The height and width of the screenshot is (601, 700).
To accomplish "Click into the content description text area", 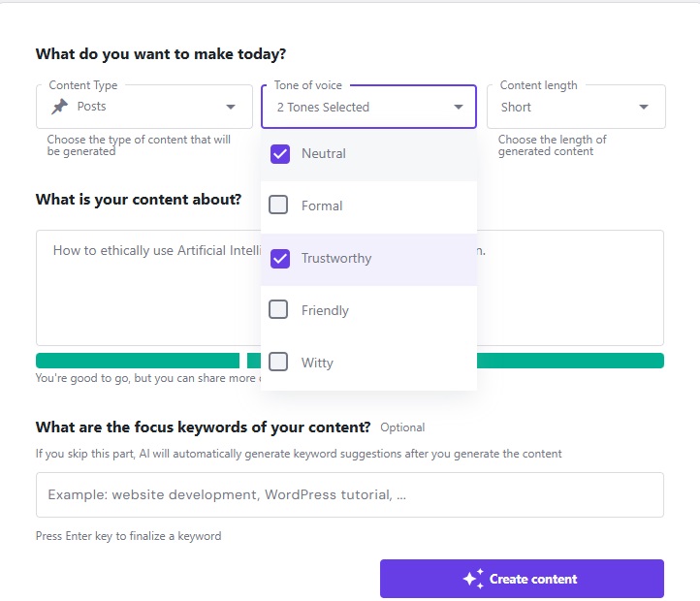I will click(x=145, y=300).
